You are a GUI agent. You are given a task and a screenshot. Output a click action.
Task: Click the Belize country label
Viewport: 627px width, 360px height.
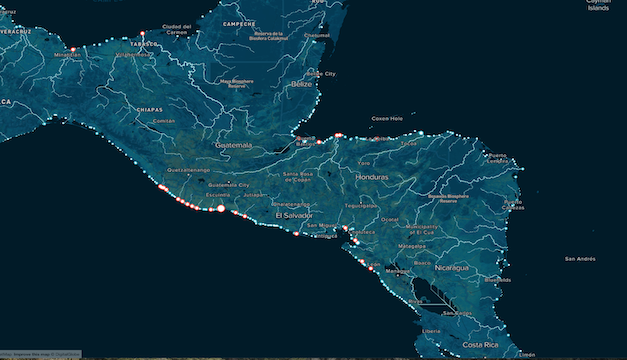(x=302, y=84)
